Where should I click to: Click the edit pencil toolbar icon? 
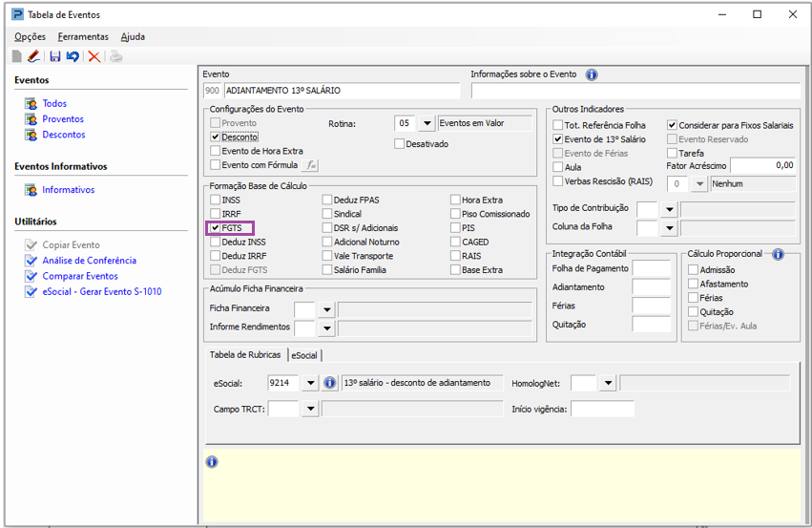tap(33, 57)
